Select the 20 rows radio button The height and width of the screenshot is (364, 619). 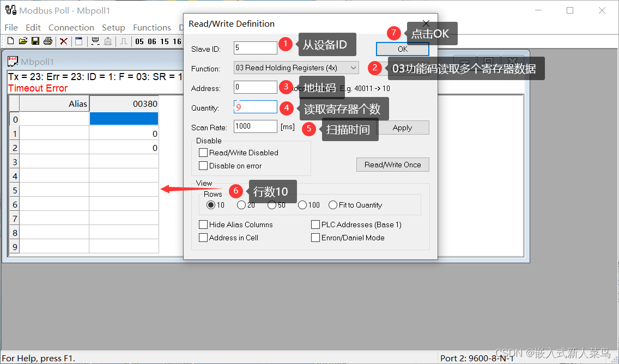point(241,205)
